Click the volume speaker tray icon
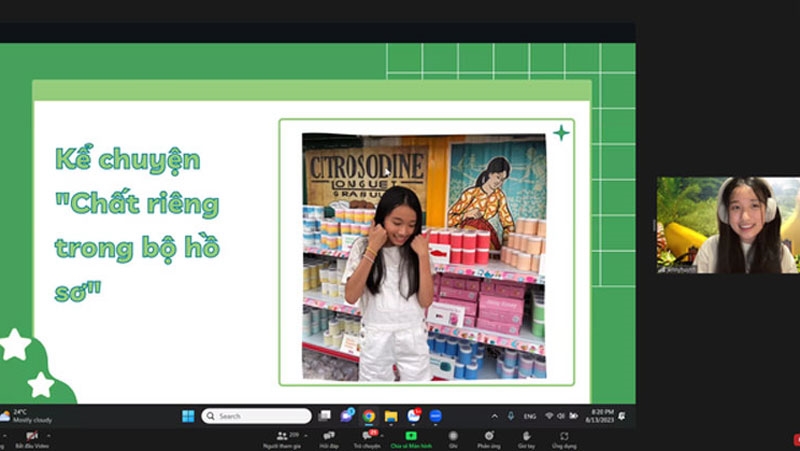This screenshot has width=800, height=451. [561, 416]
